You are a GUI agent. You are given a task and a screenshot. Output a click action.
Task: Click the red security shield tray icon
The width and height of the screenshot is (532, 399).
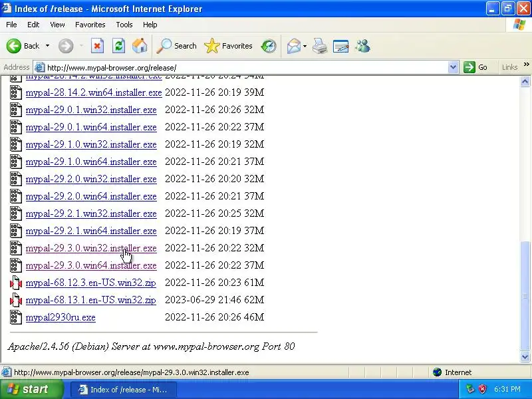pyautogui.click(x=482, y=389)
